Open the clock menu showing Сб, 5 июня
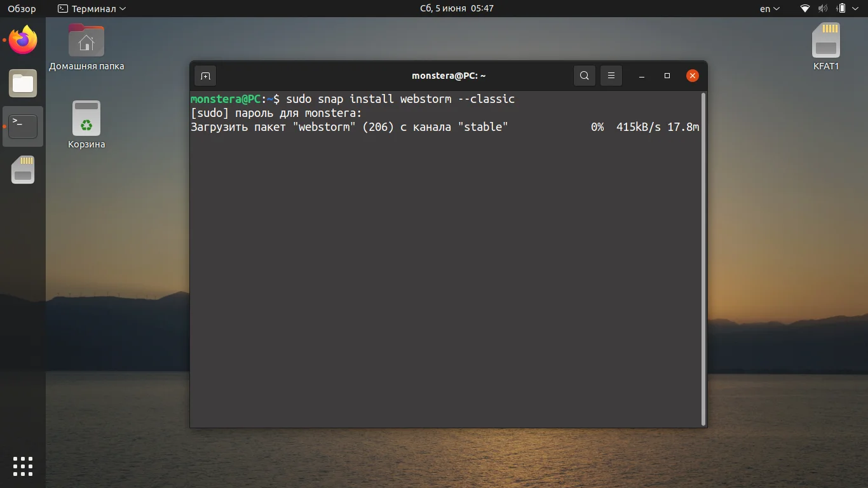The image size is (868, 488). pyautogui.click(x=456, y=8)
